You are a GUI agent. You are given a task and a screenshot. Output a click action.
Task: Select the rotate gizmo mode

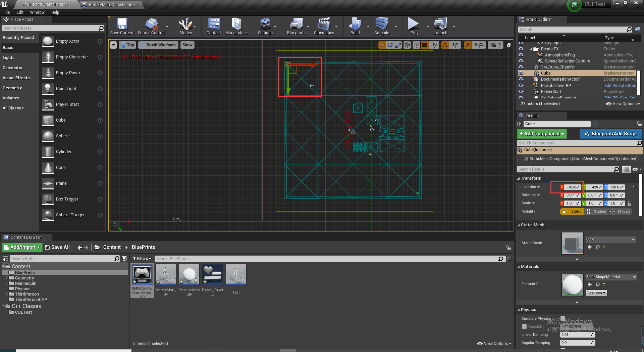click(x=390, y=45)
